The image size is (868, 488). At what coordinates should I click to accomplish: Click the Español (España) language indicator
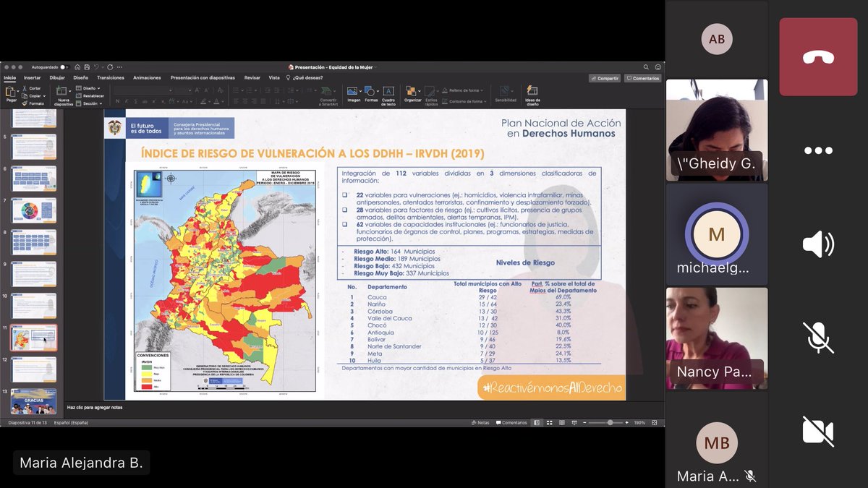click(x=71, y=422)
